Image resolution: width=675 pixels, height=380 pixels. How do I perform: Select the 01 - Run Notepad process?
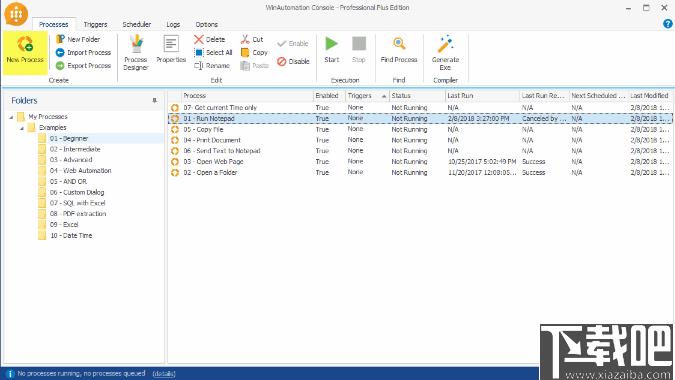pos(420,118)
